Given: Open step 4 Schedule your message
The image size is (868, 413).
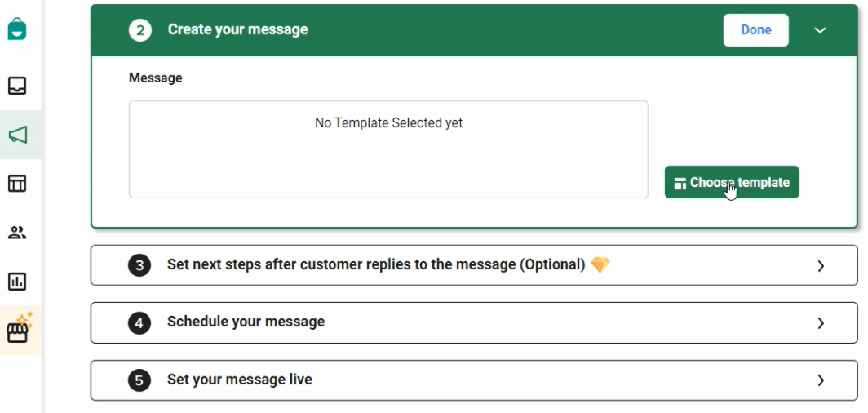Looking at the screenshot, I should coord(474,322).
